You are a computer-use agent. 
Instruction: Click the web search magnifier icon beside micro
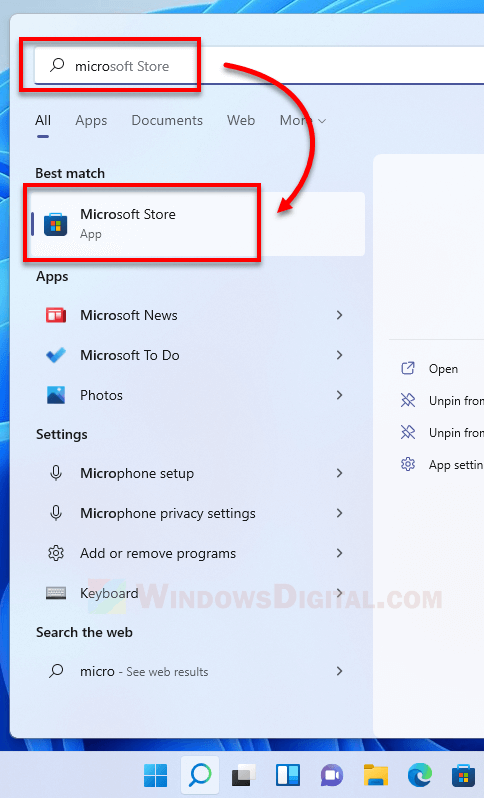[56, 671]
